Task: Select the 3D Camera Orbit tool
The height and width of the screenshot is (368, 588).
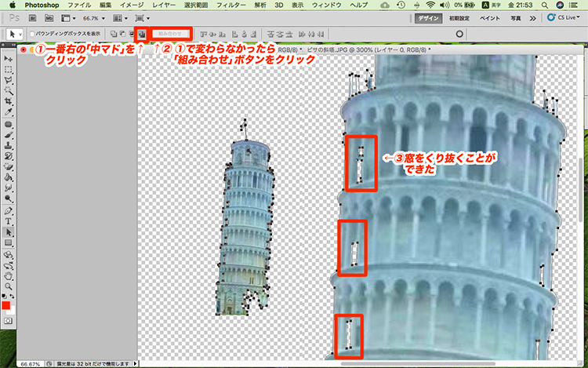Action: (8, 265)
